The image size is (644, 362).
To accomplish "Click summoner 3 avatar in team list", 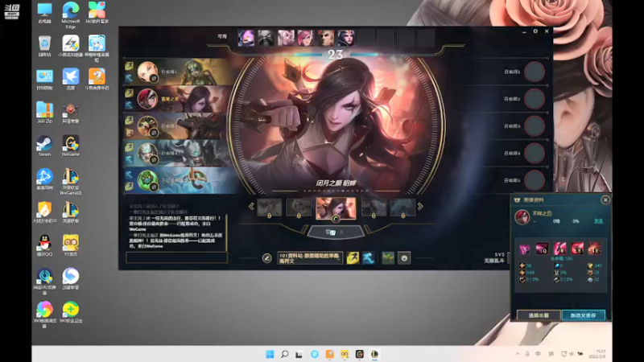I will [147, 126].
